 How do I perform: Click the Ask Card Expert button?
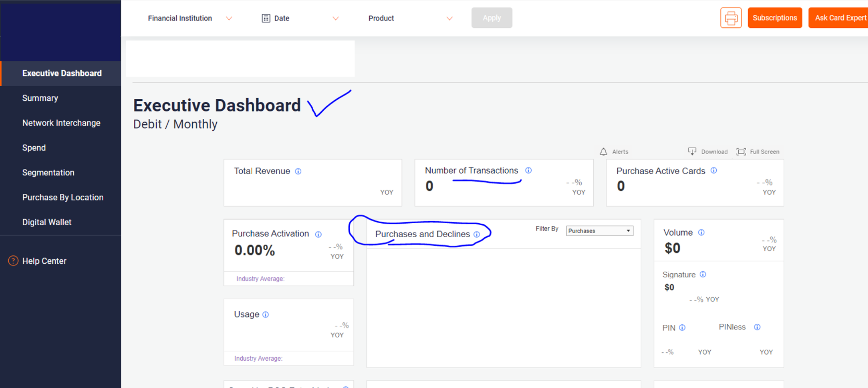coord(839,18)
